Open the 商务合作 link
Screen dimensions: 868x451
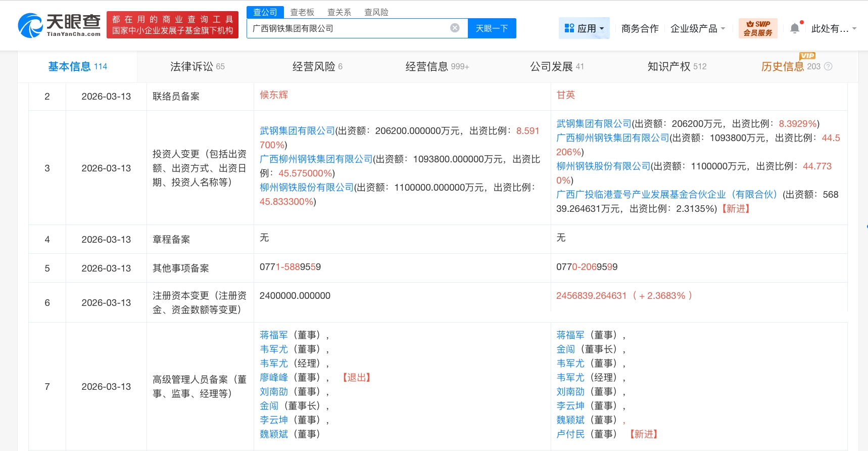click(640, 29)
